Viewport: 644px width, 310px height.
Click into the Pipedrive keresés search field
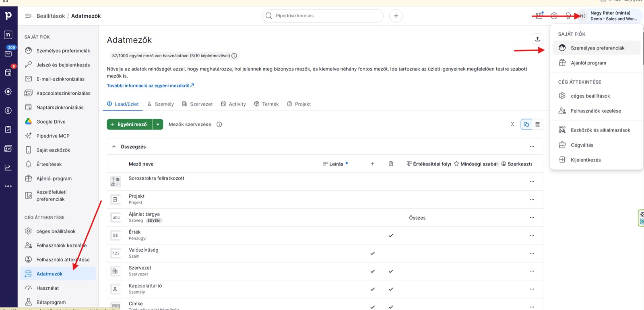[323, 16]
